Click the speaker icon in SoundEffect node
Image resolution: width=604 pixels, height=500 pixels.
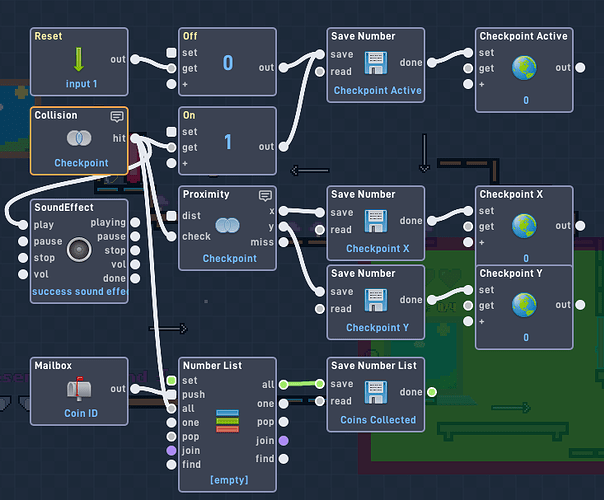coord(79,249)
